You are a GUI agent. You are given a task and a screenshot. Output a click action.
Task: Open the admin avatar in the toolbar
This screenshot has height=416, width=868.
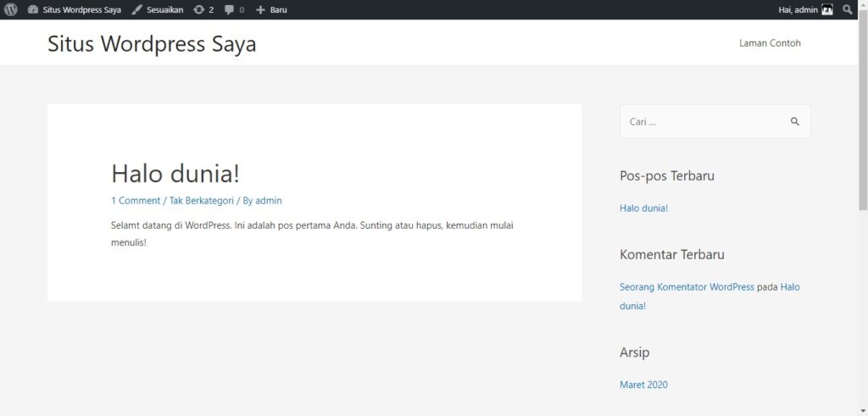(x=827, y=9)
